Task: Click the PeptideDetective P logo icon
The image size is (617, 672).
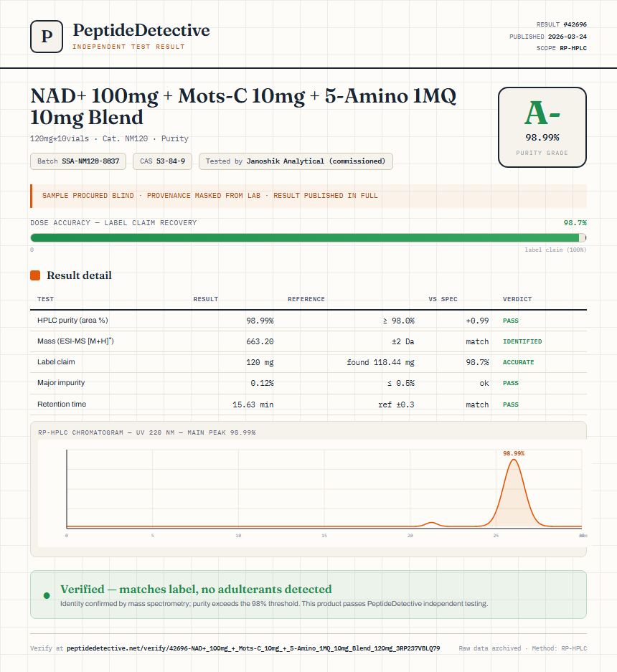Action: [47, 37]
